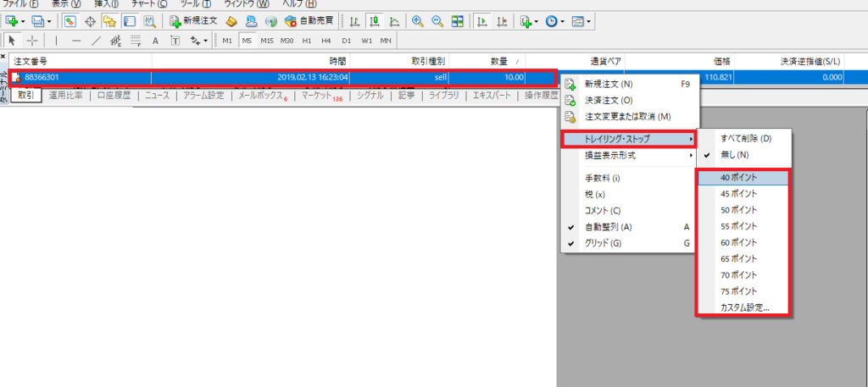Click the zoom in magnifier icon
868x387 pixels.
point(417,20)
